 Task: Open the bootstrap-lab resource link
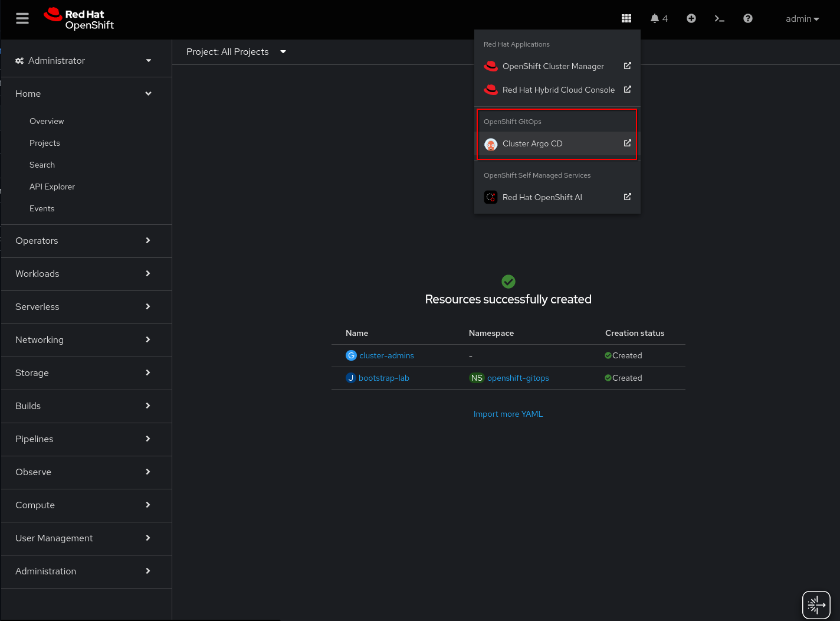point(384,378)
